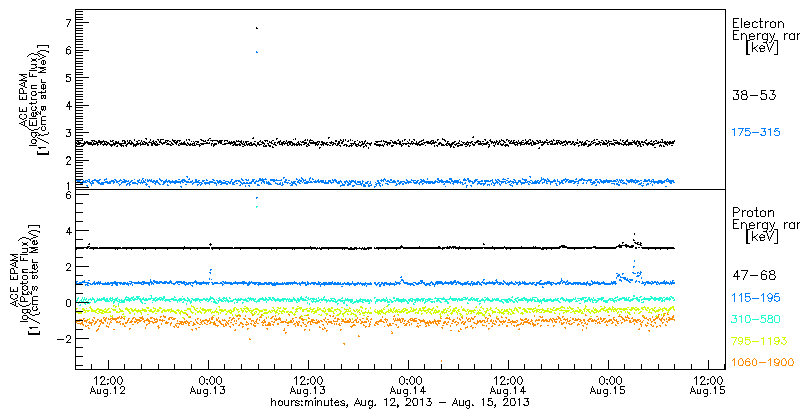Click the y-axis tick value 1
This screenshot has height=410, width=800.
pos(68,185)
